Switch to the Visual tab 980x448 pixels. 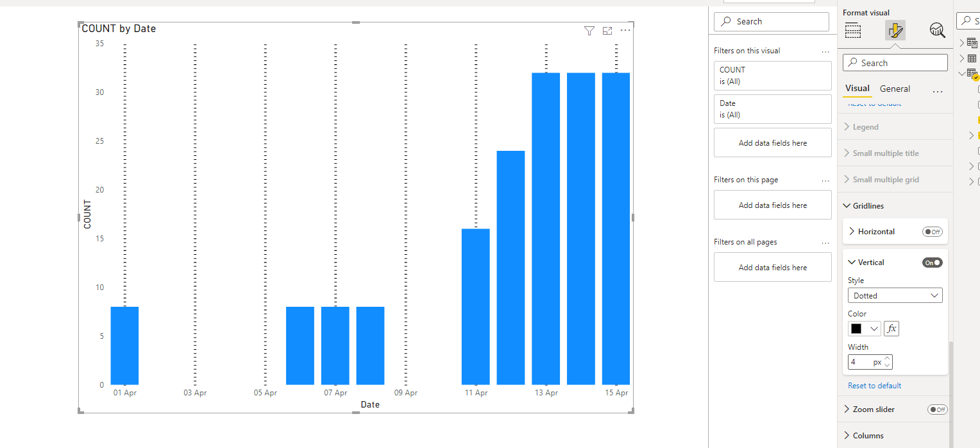click(857, 89)
